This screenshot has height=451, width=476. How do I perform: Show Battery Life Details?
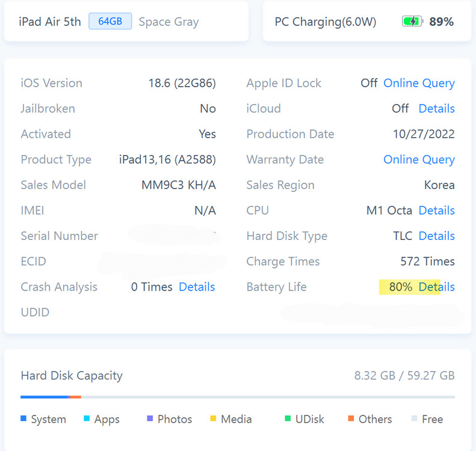coord(436,287)
